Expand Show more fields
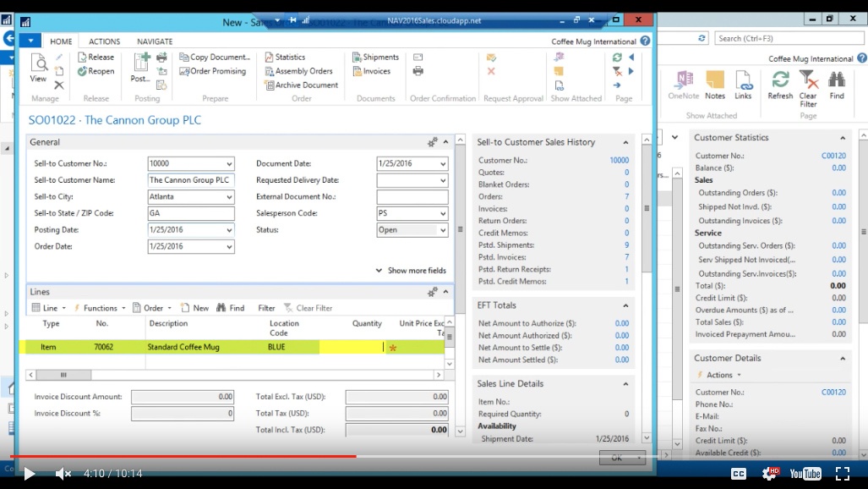 (x=411, y=271)
